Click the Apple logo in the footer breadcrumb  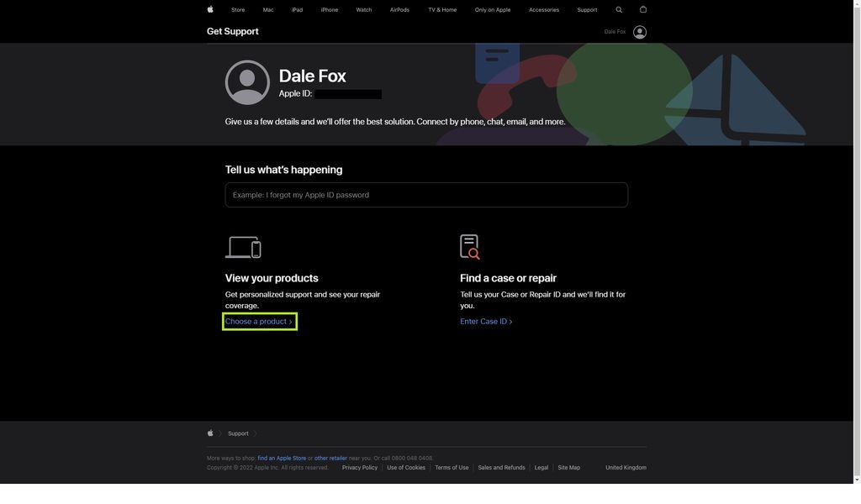tap(210, 433)
